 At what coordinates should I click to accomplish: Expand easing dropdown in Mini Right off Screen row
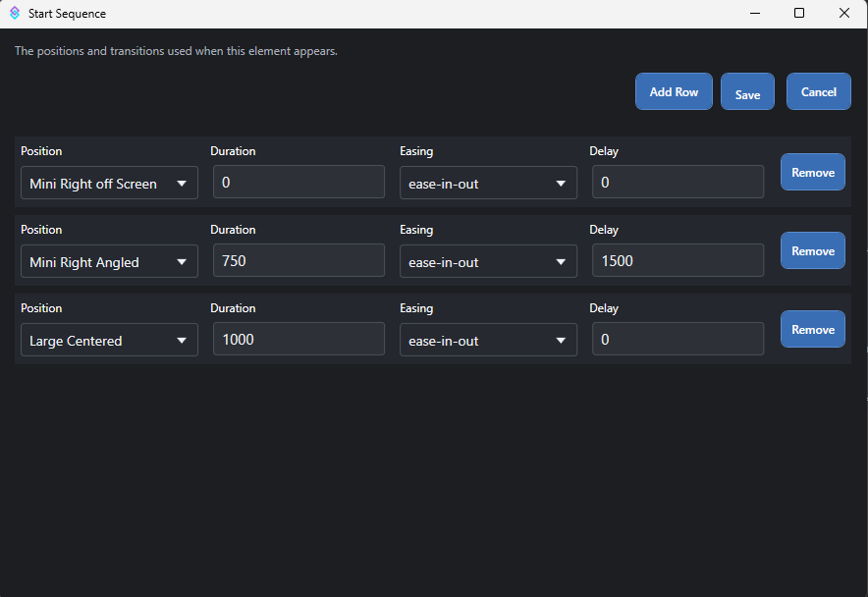(x=488, y=183)
